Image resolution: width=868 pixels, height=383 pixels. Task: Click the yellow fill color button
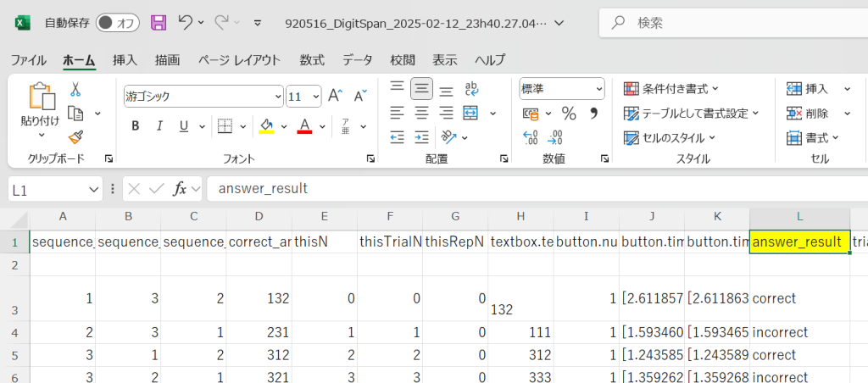click(x=266, y=126)
